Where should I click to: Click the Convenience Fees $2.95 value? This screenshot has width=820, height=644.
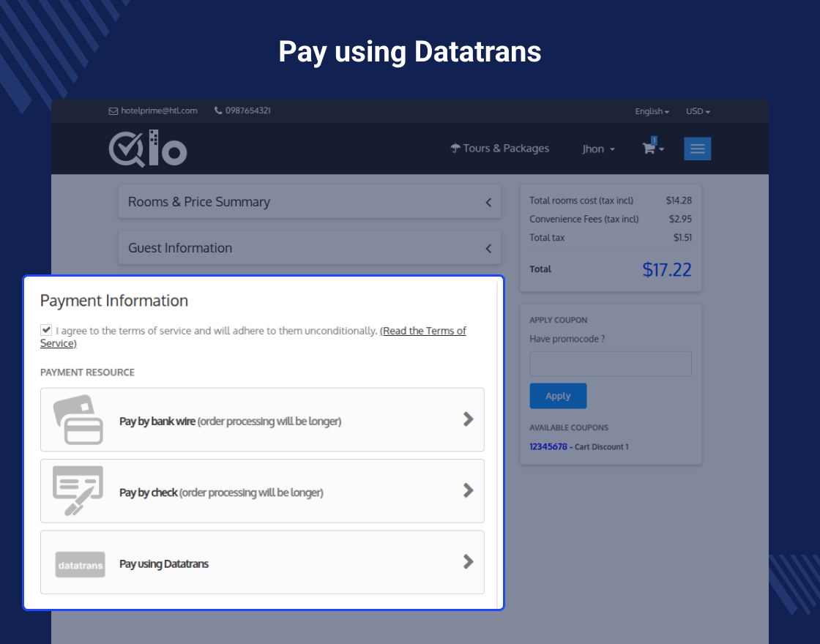(x=680, y=219)
